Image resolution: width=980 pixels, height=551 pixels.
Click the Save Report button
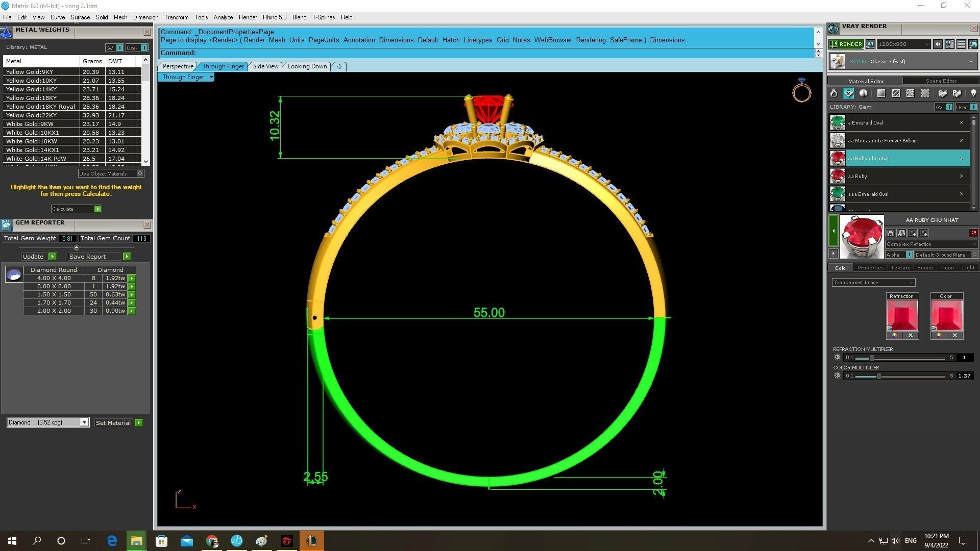100,257
